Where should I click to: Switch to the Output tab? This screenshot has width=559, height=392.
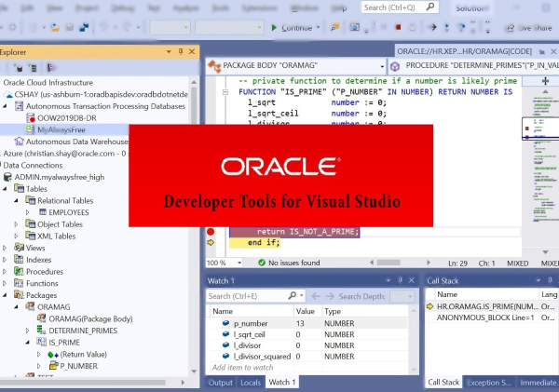[x=220, y=383]
